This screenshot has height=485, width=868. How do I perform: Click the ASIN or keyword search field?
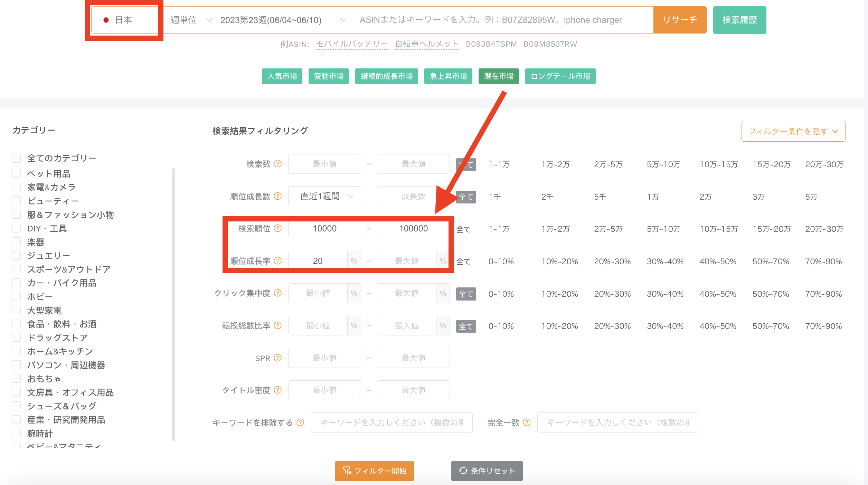pyautogui.click(x=503, y=20)
